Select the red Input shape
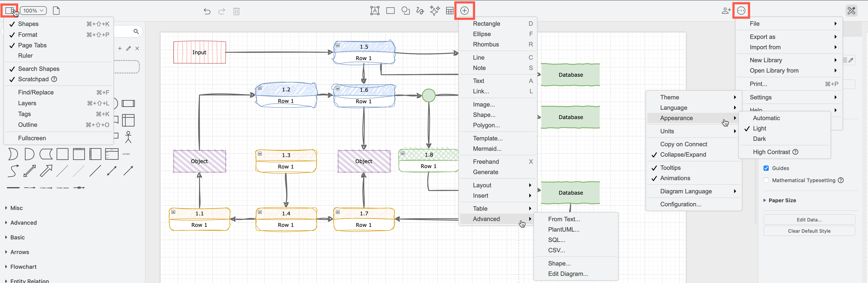 199,52
